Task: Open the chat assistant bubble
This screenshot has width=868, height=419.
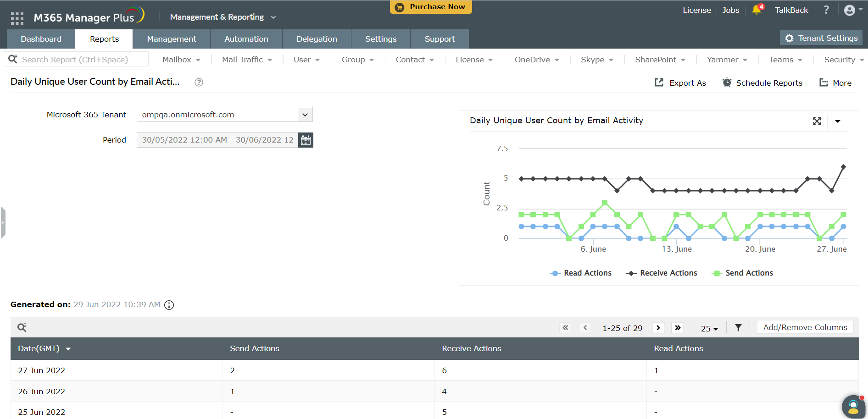Action: coord(853,406)
